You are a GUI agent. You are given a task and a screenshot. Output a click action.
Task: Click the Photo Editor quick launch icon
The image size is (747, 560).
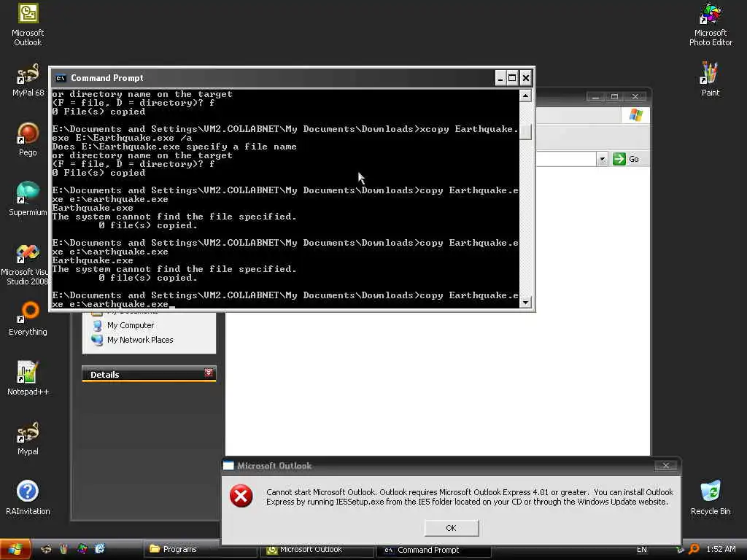coord(82,549)
